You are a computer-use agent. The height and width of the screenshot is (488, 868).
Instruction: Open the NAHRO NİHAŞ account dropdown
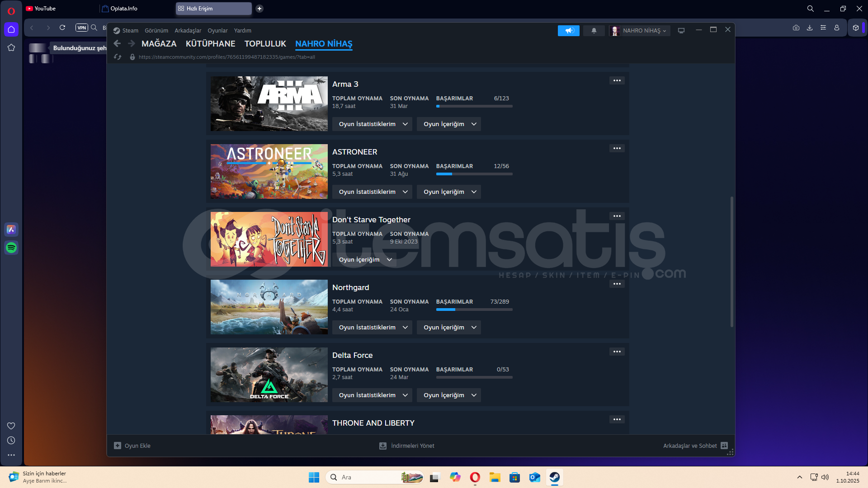coord(639,31)
